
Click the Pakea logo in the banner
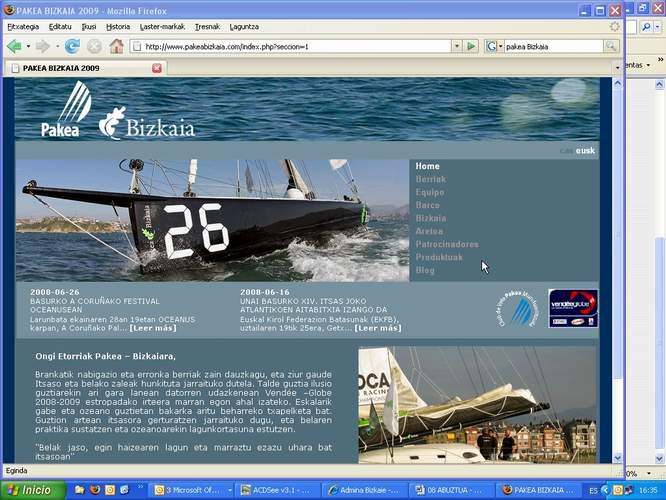click(65, 109)
